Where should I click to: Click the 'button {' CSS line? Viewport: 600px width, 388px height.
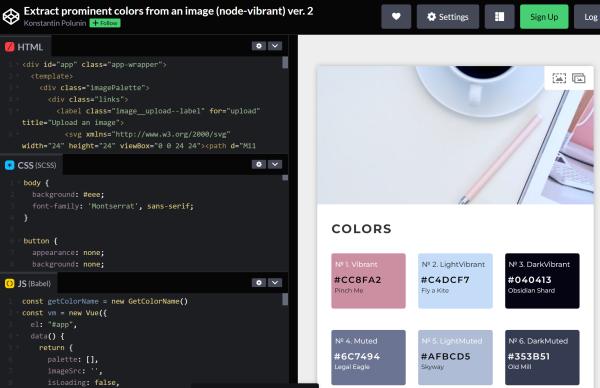[40, 241]
